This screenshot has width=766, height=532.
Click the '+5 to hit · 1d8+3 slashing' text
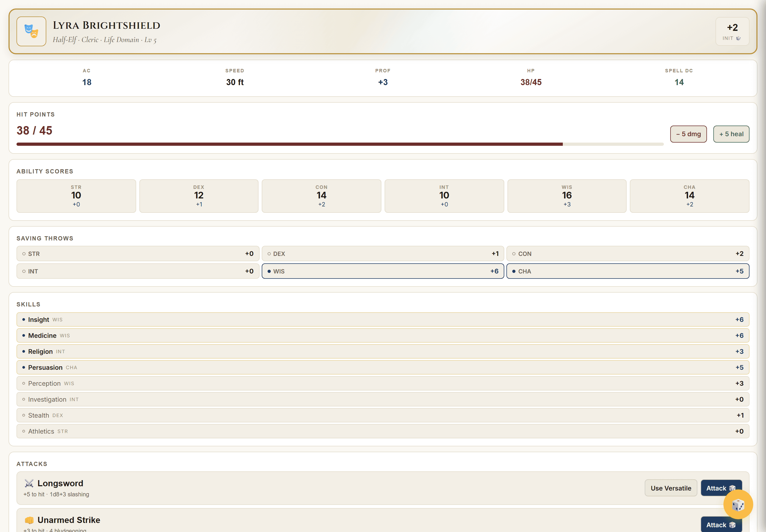pos(56,494)
